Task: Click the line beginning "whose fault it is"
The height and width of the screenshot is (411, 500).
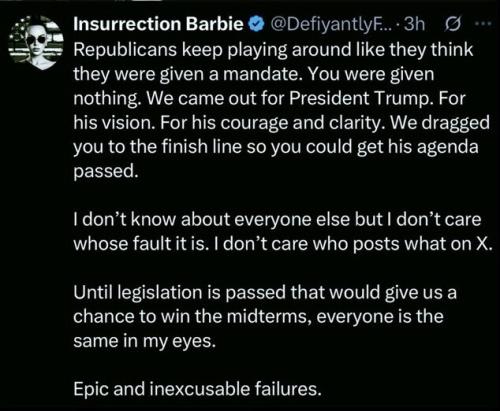Action: coord(283,244)
